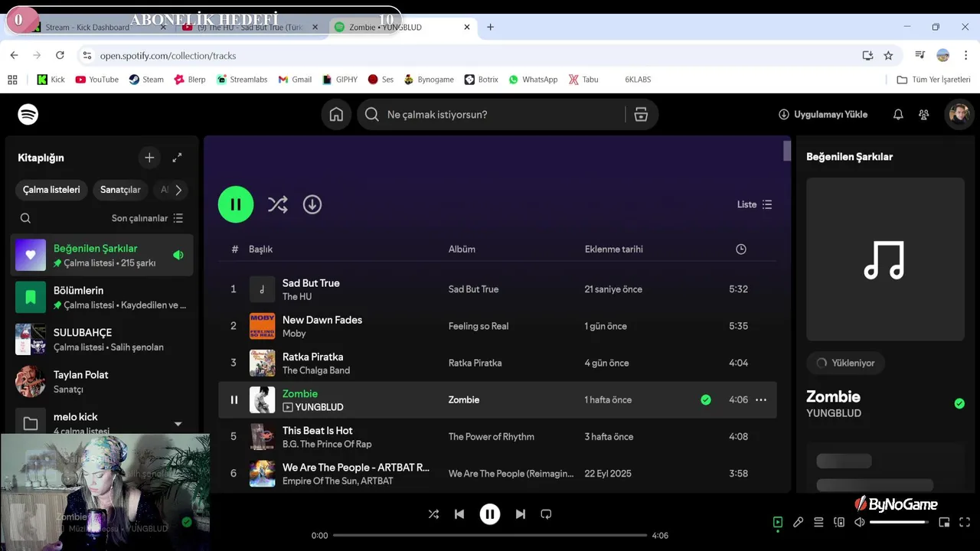Download the liked songs playlist

tap(312, 204)
